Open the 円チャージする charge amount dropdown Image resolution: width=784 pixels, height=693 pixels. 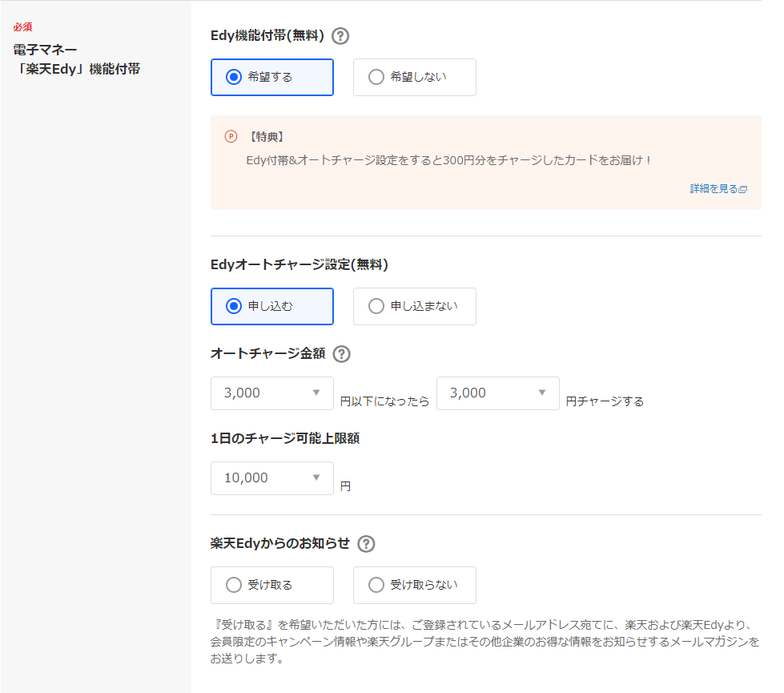click(x=498, y=393)
